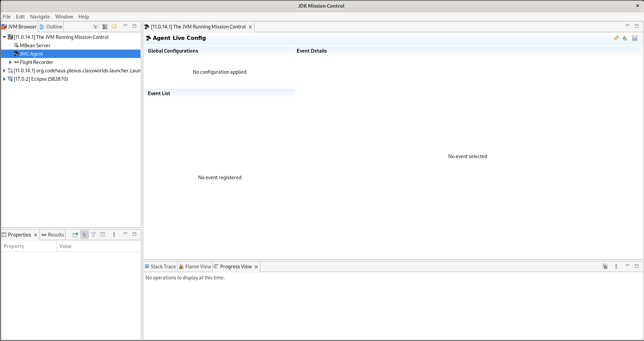Toggle show categories button in Properties view
The height and width of the screenshot is (341, 644).
click(84, 235)
